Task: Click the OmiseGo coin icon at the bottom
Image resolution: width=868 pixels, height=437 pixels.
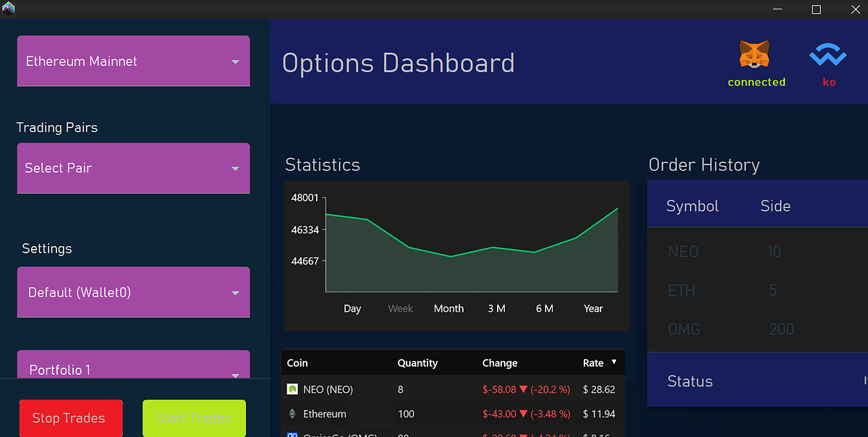Action: click(292, 434)
